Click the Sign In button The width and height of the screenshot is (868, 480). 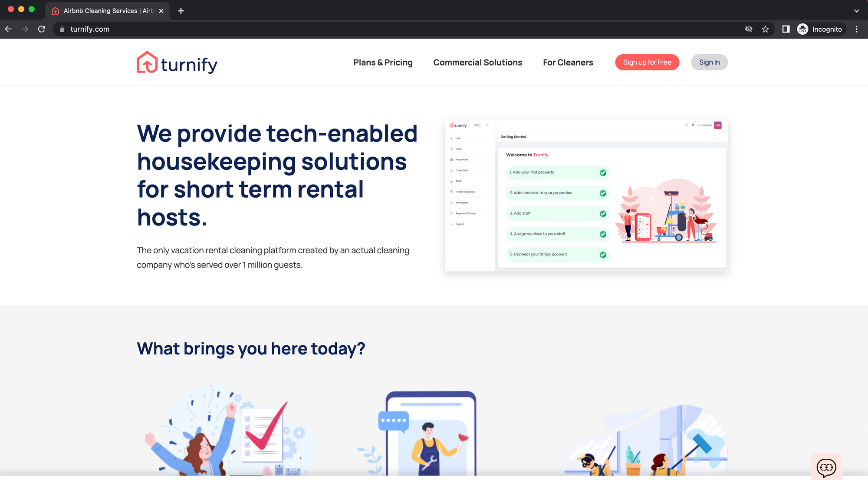pyautogui.click(x=709, y=62)
